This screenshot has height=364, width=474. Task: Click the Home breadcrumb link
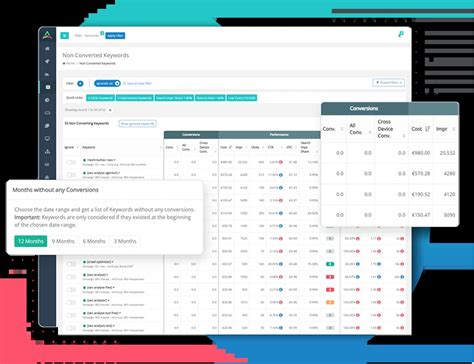pos(70,63)
